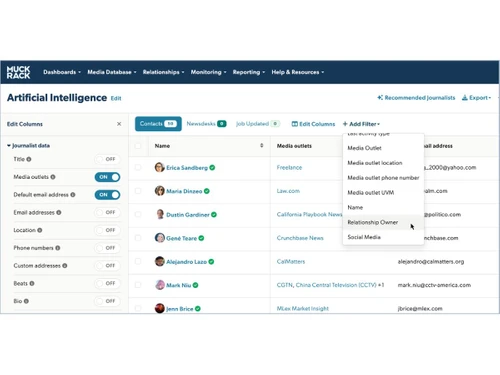Click info icon next to Beats
The image size is (500, 375).
[32, 283]
